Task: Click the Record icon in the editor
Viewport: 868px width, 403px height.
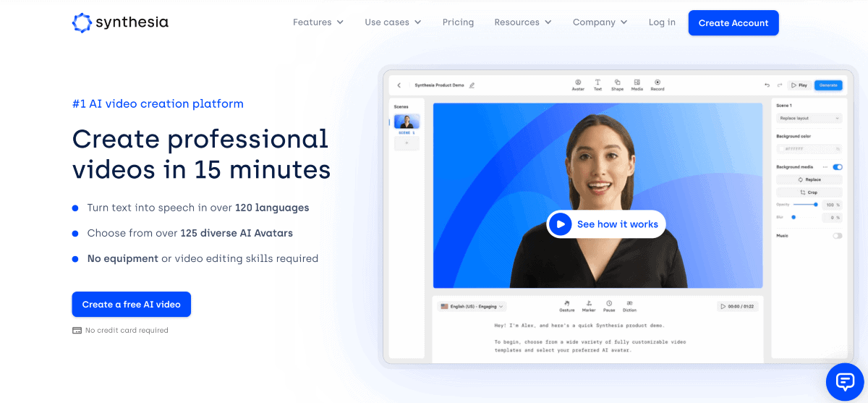Action: click(x=658, y=85)
